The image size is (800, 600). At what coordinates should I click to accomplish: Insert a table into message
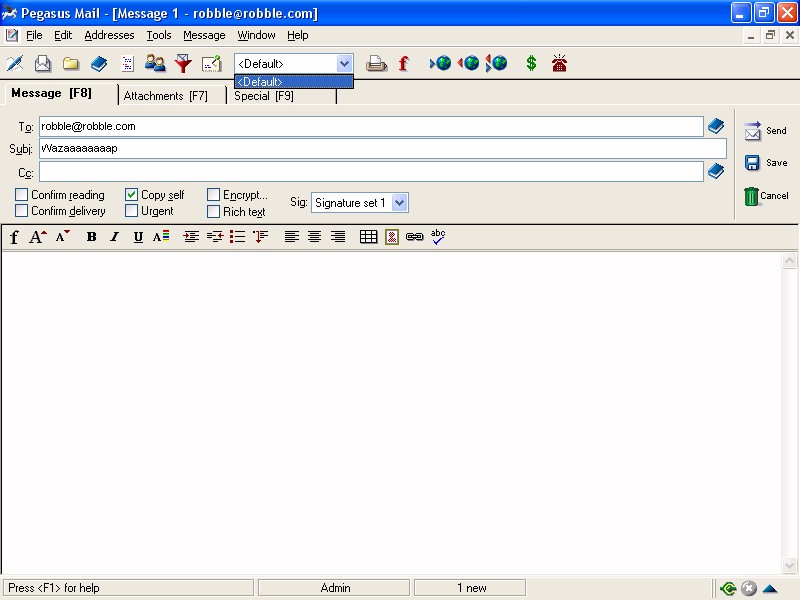point(368,237)
